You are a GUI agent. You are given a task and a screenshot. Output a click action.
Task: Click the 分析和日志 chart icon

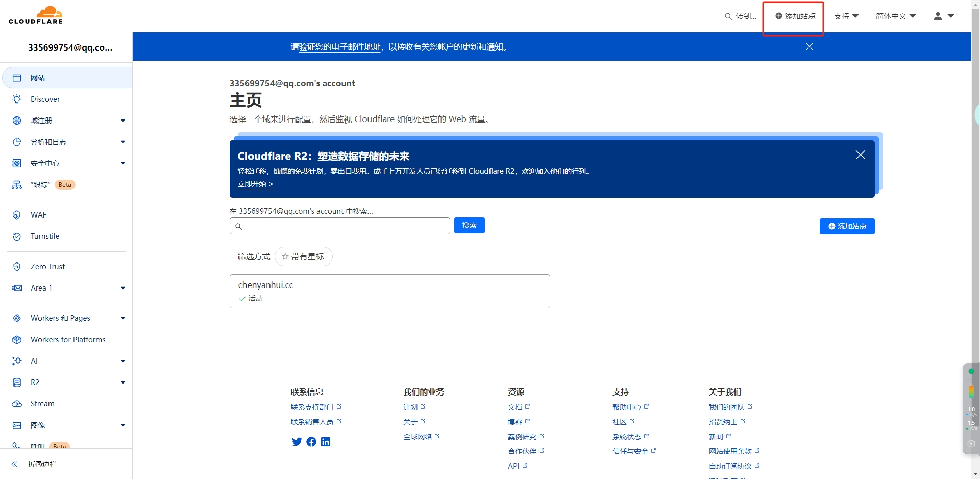tap(17, 142)
